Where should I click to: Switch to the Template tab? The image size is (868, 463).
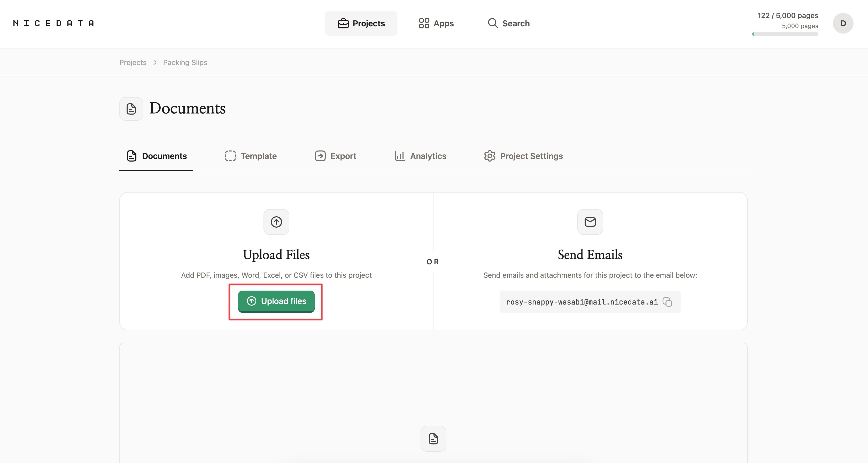pos(251,156)
